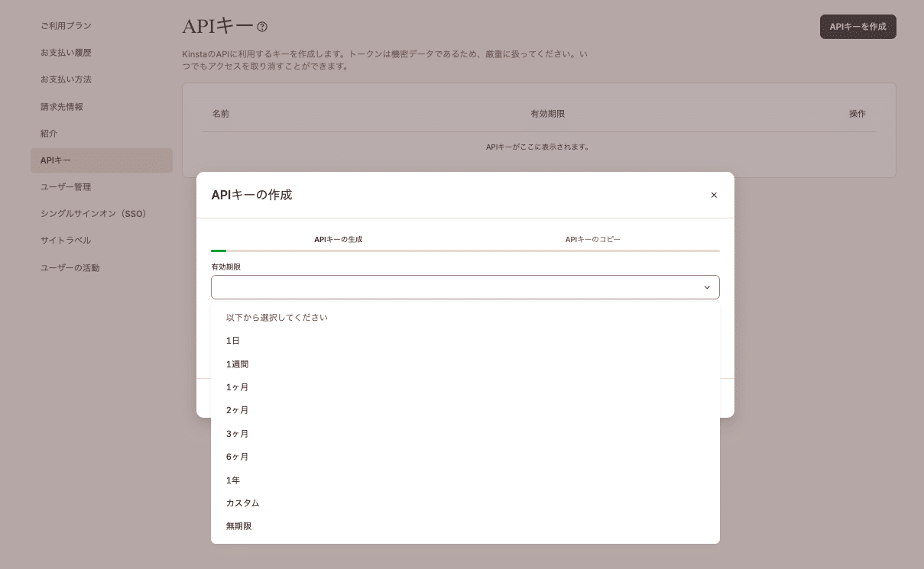Click the APIキーがここに表示されます。 empty message
This screenshot has width=924, height=569.
538,147
